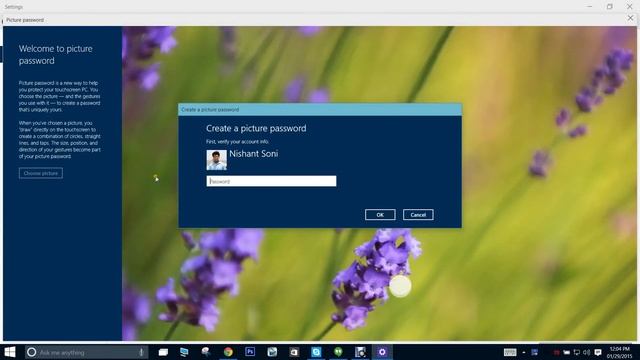Click the microphone icon in the search box

(x=141, y=352)
